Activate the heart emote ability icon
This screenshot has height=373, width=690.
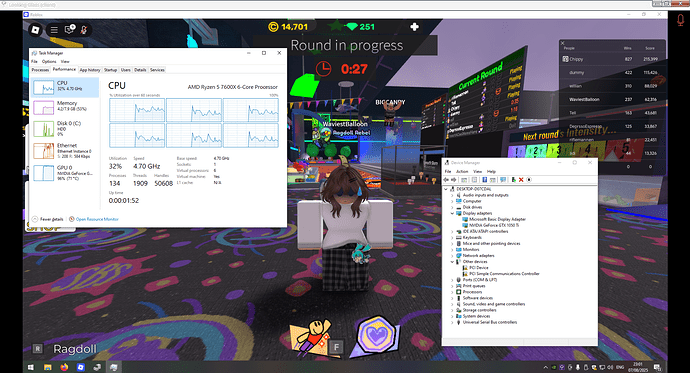pos(377,335)
